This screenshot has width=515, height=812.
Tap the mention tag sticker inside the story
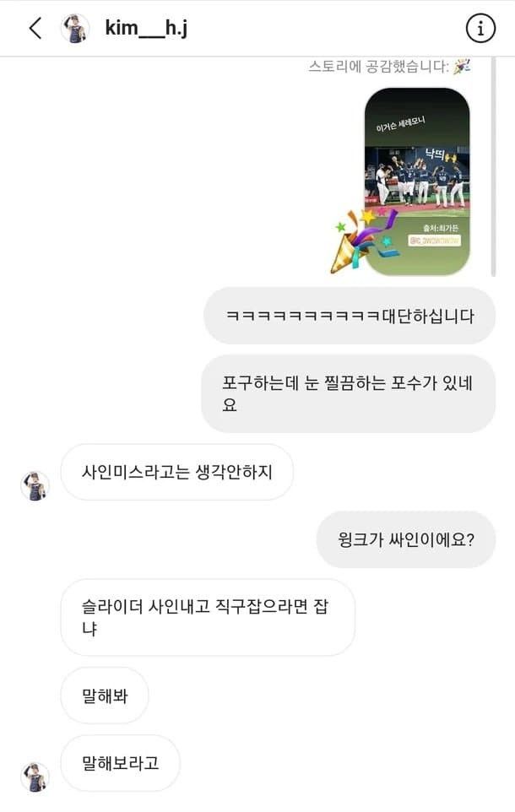[x=435, y=241]
